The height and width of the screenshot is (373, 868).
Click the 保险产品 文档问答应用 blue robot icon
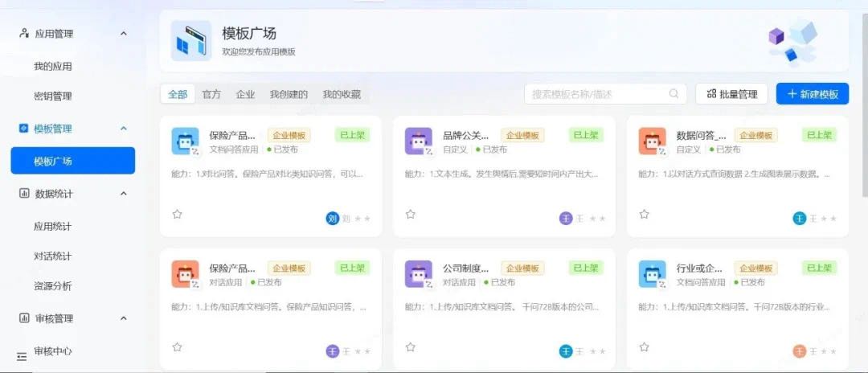tap(185, 141)
